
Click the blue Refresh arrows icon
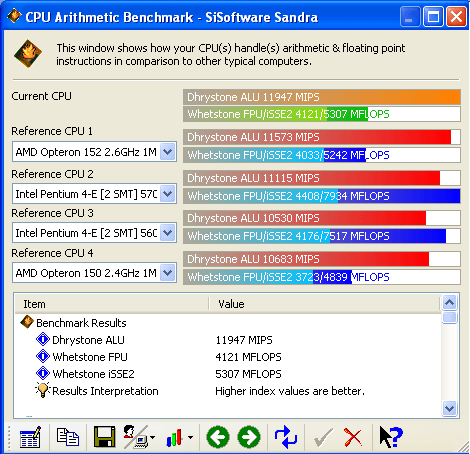286,437
